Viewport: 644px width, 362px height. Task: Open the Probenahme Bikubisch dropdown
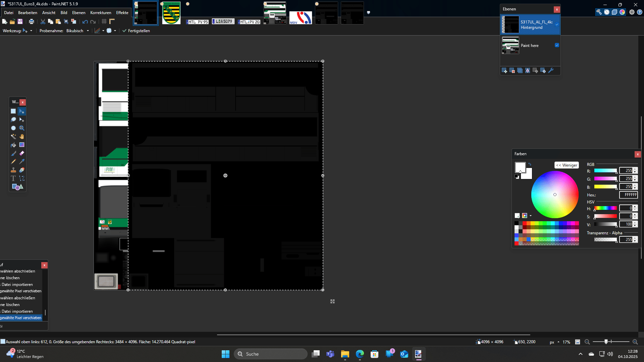[x=88, y=31]
